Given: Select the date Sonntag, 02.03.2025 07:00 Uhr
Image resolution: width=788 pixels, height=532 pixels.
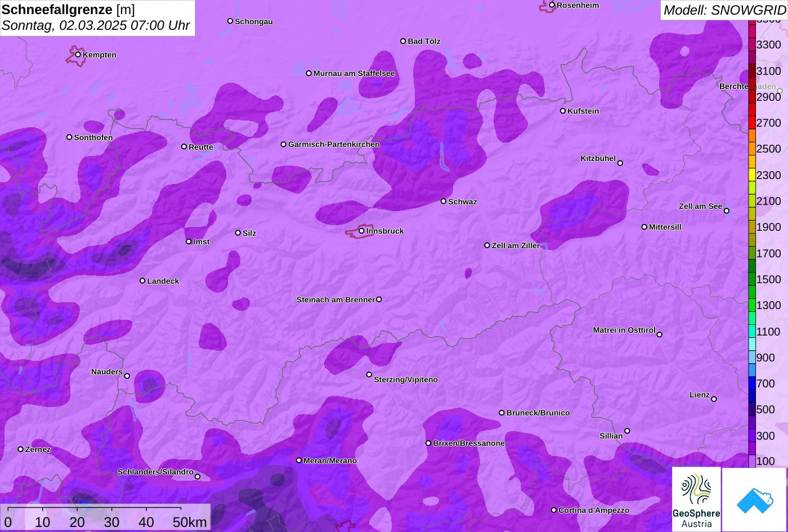Looking at the screenshot, I should (96, 26).
